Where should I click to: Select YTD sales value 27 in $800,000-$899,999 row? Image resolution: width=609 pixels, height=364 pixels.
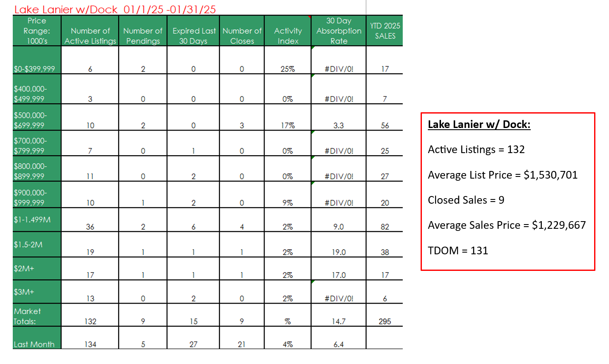pos(385,176)
